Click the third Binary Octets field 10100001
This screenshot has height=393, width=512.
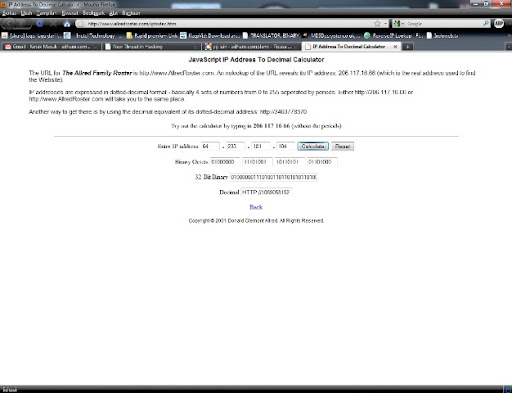(290, 162)
